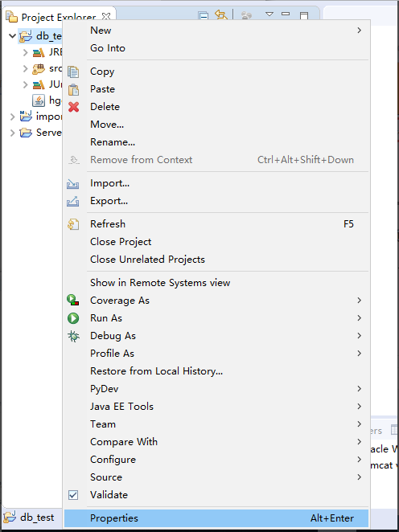Click the Coverage As icon
This screenshot has width=399, height=532.
coord(73,301)
